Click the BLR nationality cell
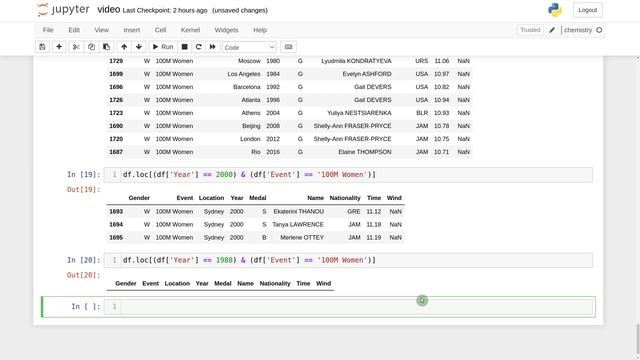The width and height of the screenshot is (640, 360). pos(422,113)
